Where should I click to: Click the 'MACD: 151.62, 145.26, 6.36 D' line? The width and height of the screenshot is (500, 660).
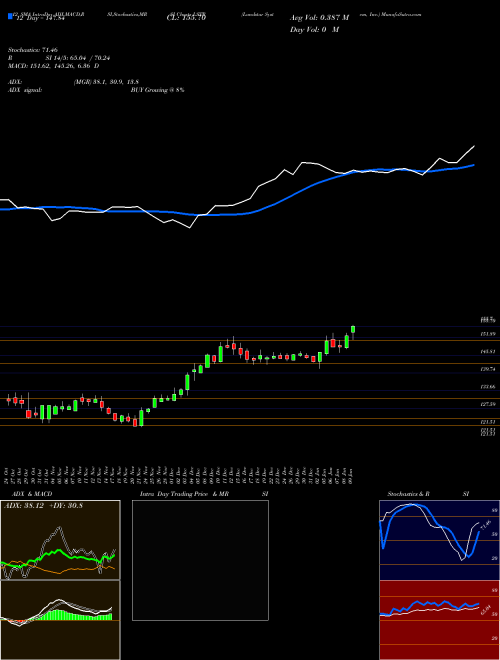coord(54,66)
